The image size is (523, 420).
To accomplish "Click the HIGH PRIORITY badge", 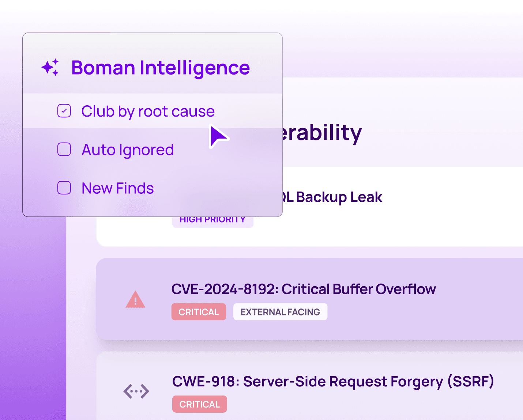I will pos(212,219).
